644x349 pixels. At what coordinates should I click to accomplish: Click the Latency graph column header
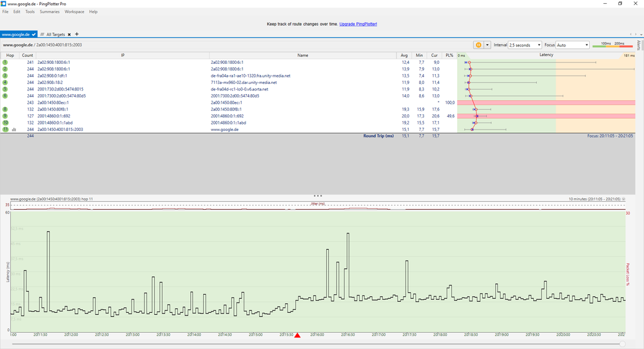point(546,55)
